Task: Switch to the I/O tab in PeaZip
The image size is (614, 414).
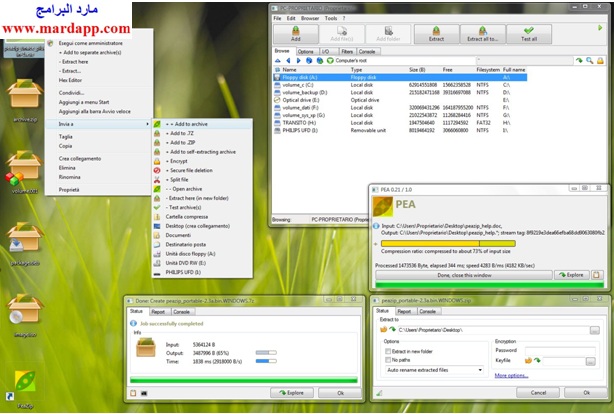Action: 326,52
